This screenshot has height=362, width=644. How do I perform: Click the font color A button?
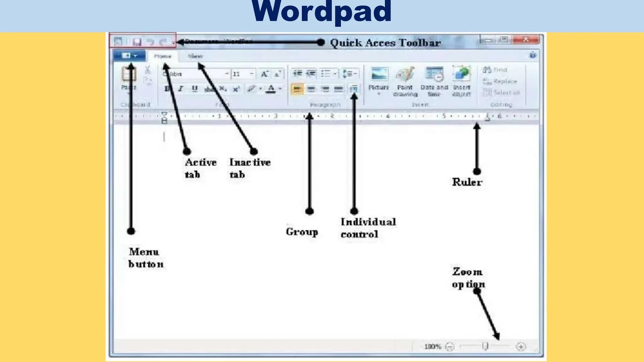[270, 89]
